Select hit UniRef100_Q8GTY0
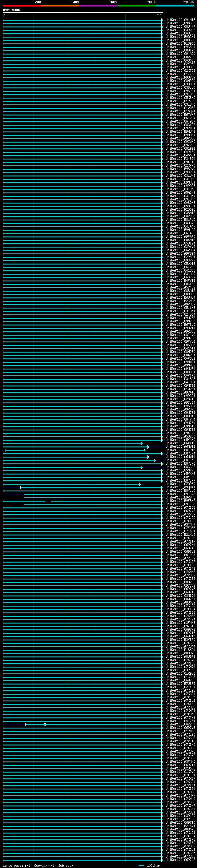Viewport: 197px width, 868px height. pos(180,50)
